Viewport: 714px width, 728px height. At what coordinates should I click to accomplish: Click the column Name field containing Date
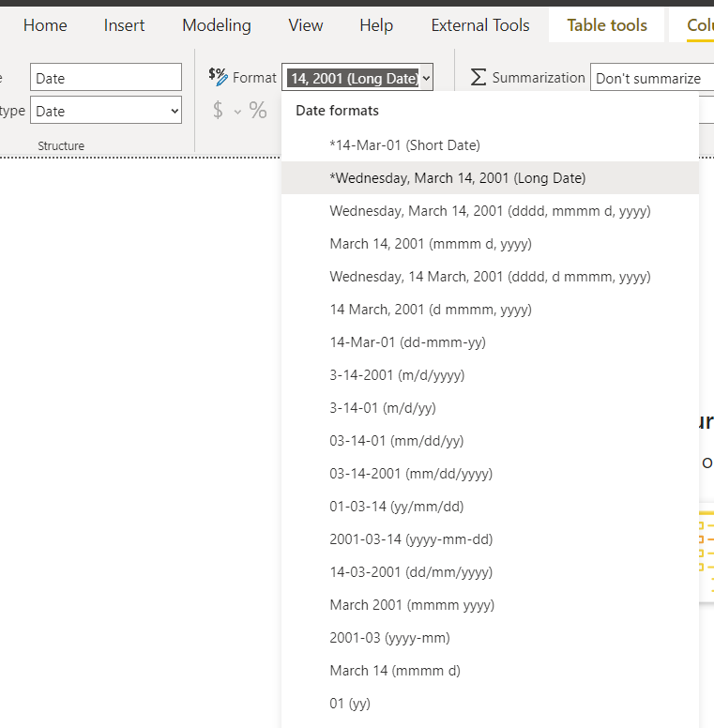(106, 77)
